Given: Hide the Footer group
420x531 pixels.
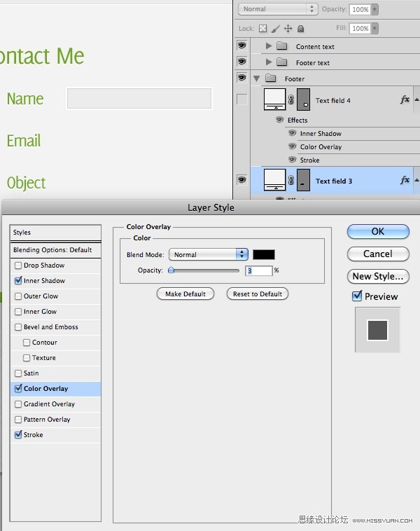Looking at the screenshot, I should [241, 78].
